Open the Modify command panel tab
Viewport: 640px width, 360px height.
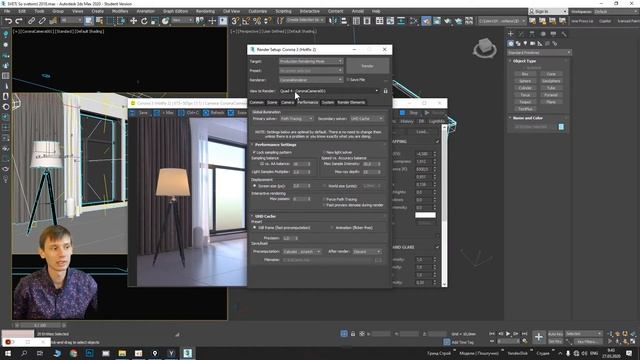coord(521,34)
